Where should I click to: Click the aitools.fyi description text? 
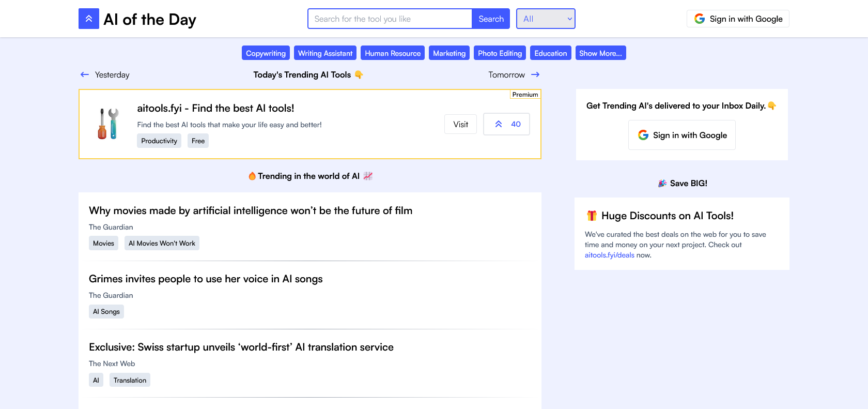pos(229,125)
